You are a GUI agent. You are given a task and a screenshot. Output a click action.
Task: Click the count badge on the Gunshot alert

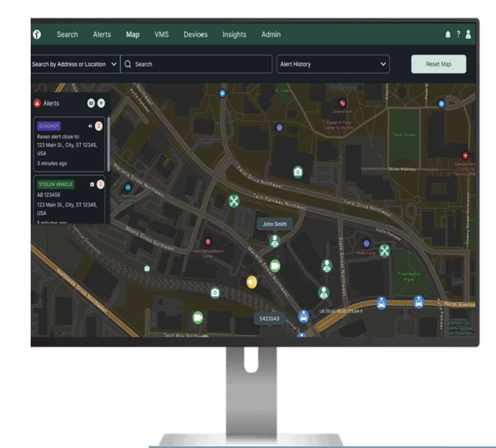(x=99, y=126)
